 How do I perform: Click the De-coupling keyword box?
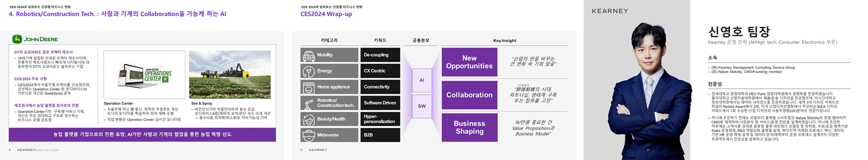(380, 55)
